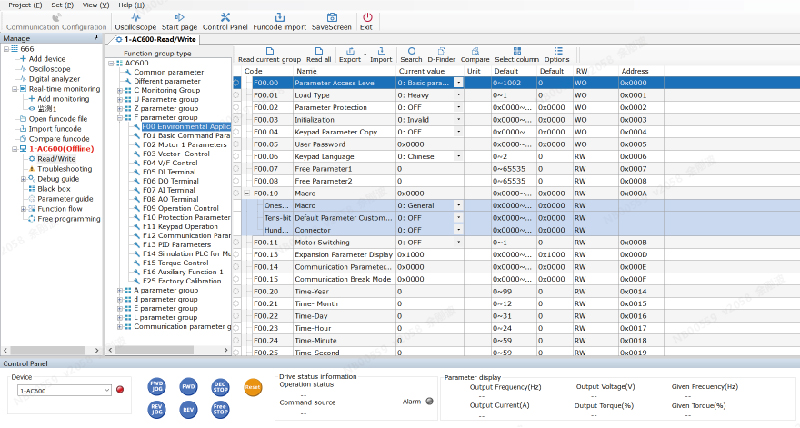This screenshot has height=428, width=800.
Task: Click the DEC STOP button
Action: click(220, 387)
